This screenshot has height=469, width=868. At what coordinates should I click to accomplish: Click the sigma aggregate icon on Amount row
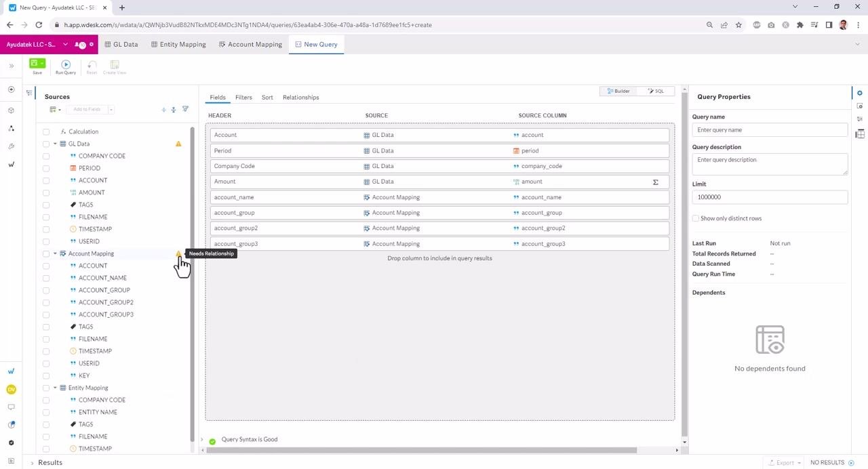[656, 182]
